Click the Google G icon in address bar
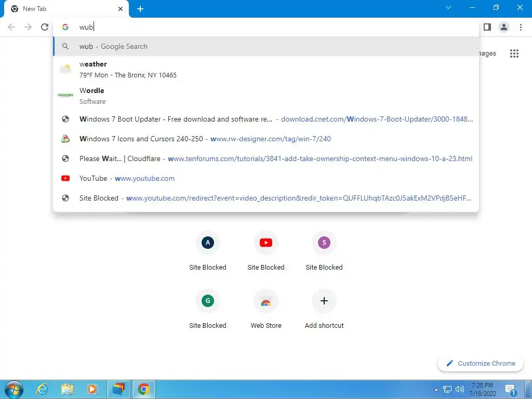The width and height of the screenshot is (532, 399). click(65, 27)
